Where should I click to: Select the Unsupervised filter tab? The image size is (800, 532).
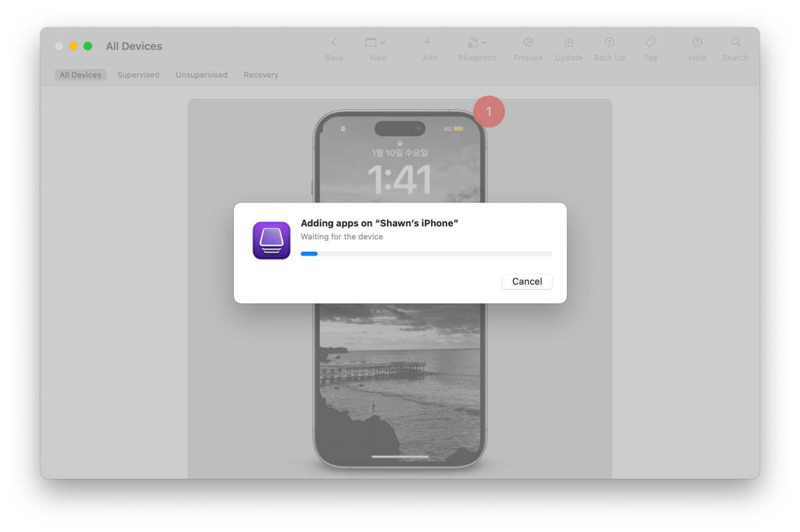(201, 75)
